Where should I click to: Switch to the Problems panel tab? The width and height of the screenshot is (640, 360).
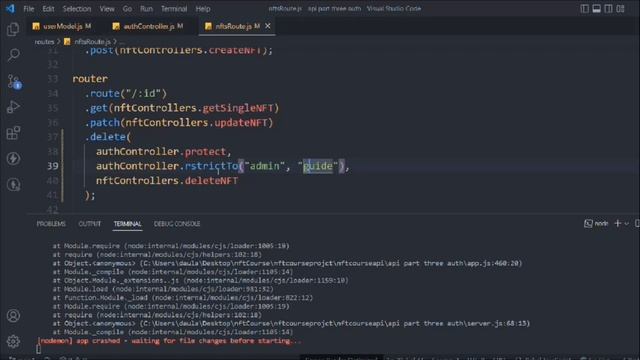51,224
